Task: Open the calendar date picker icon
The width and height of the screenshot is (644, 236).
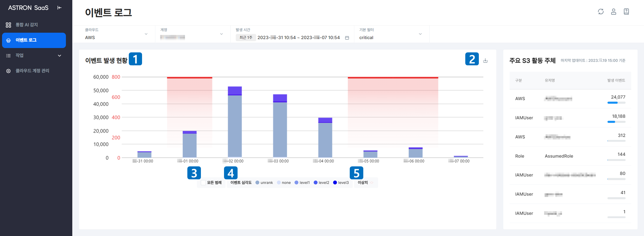Action: [347, 38]
